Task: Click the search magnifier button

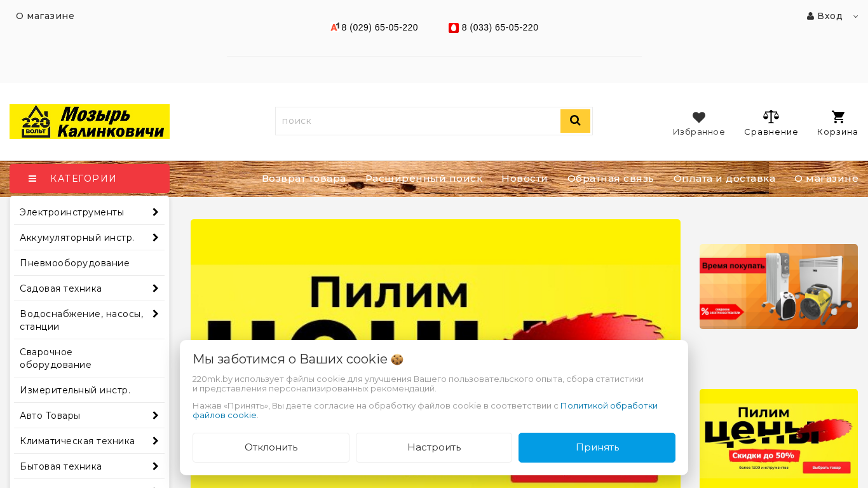Action: pyautogui.click(x=575, y=121)
